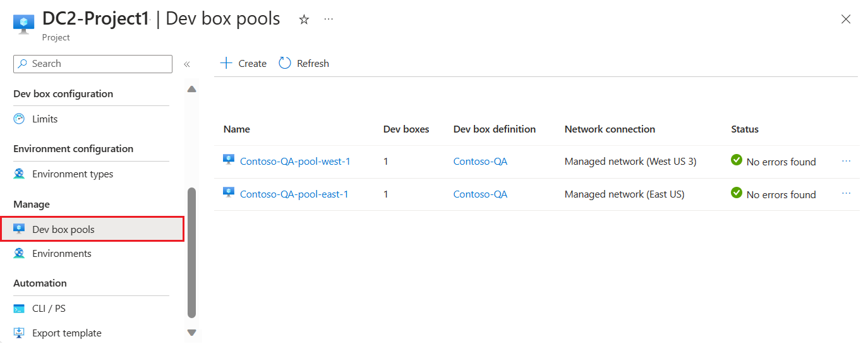The height and width of the screenshot is (344, 868).
Task: Click the DC2-Project1 project icon in header
Action: click(x=23, y=23)
